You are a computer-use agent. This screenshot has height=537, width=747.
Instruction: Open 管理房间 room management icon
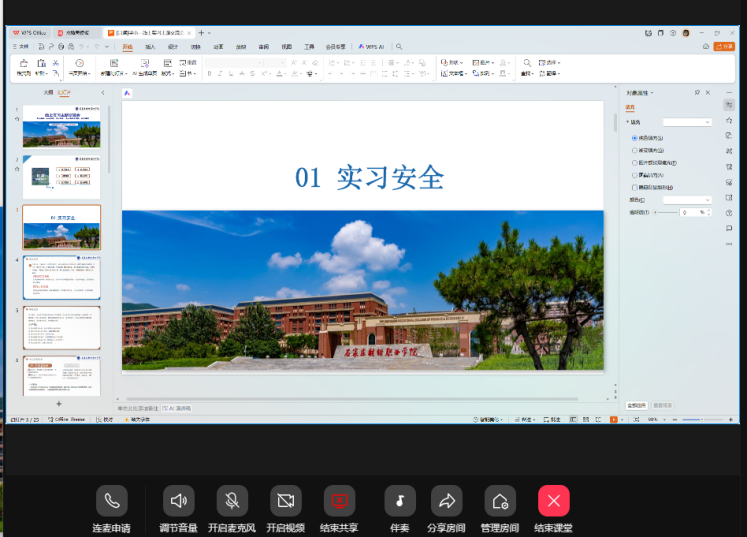[x=500, y=500]
